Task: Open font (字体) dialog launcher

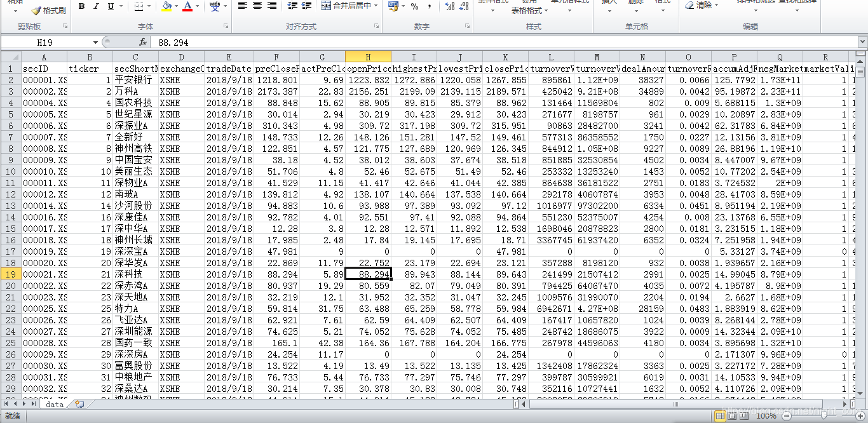Action: click(x=226, y=27)
